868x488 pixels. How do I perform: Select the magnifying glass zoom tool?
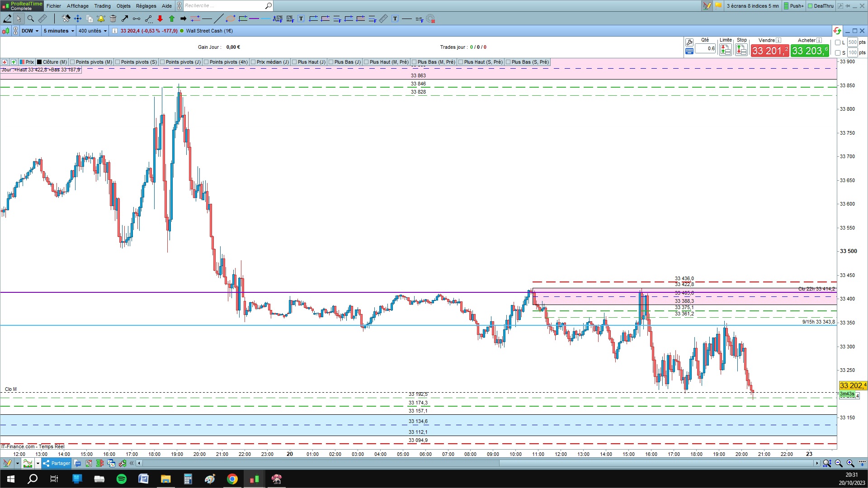click(x=30, y=19)
